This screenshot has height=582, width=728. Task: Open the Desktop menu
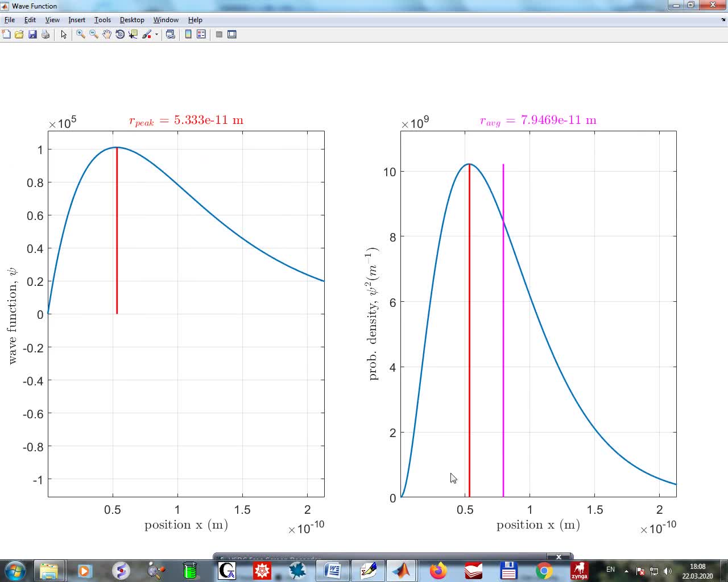pyautogui.click(x=132, y=19)
